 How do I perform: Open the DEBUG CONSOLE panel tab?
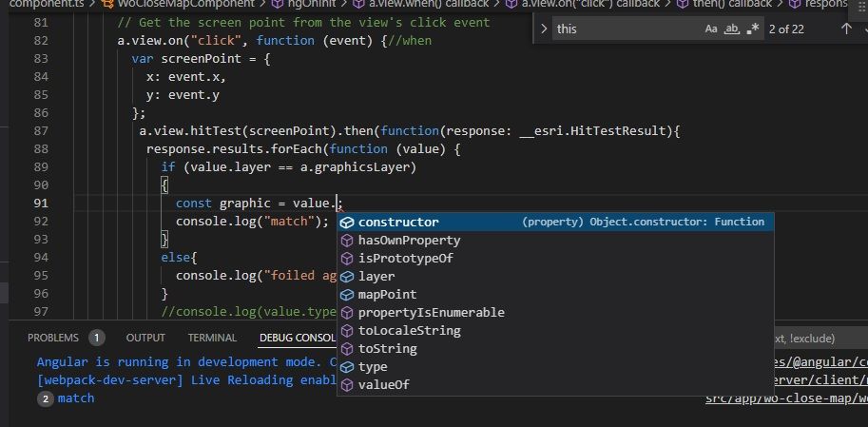point(298,338)
